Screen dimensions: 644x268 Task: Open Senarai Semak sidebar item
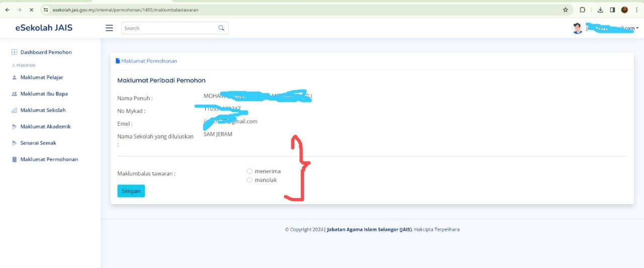(x=38, y=143)
